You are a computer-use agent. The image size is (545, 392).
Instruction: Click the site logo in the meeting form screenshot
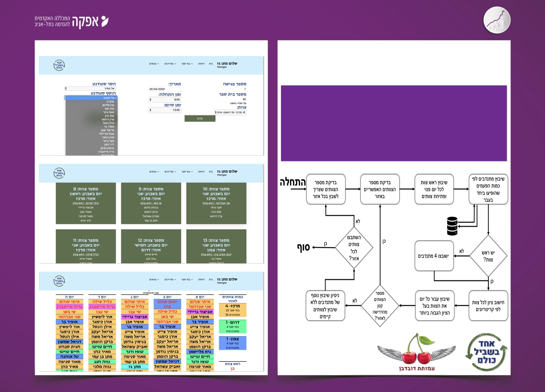[59, 65]
